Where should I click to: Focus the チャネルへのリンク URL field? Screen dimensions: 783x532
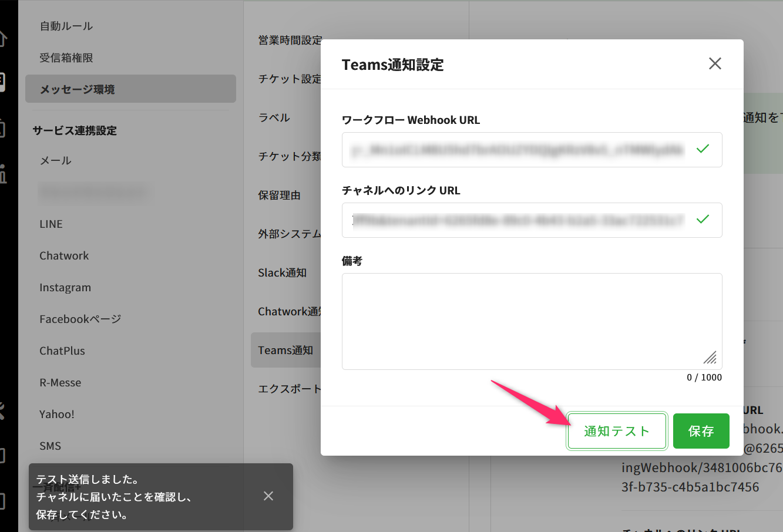(532, 220)
